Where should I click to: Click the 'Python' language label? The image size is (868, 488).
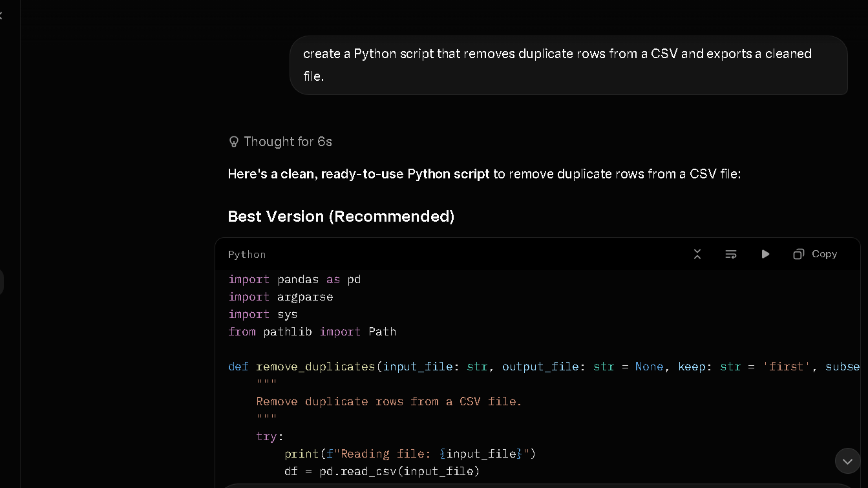click(247, 254)
